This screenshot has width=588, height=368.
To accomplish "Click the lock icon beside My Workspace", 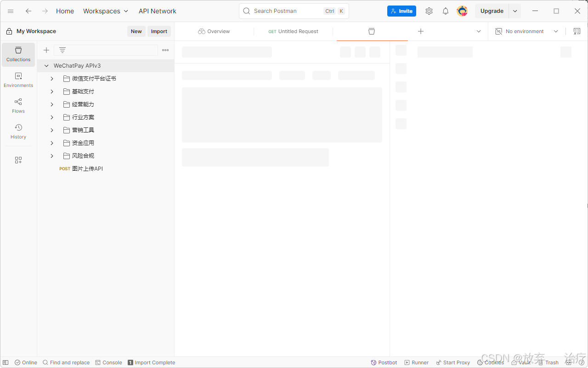I will pos(9,31).
